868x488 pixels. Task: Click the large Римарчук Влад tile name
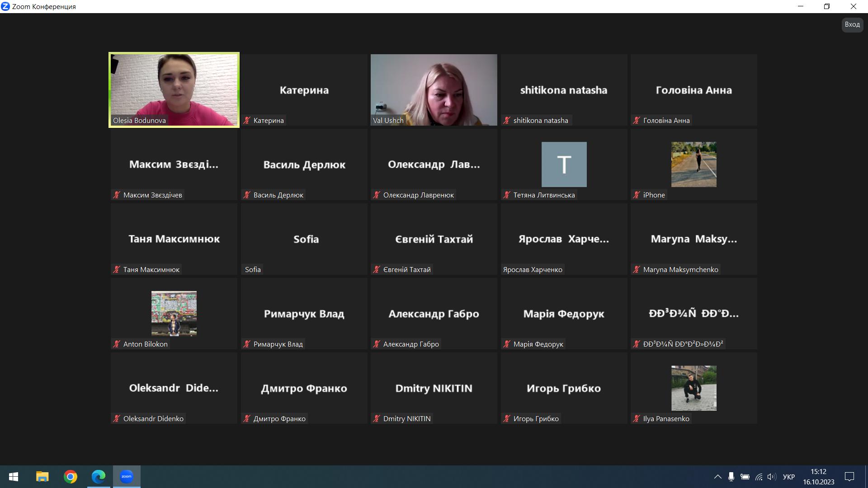[304, 314]
